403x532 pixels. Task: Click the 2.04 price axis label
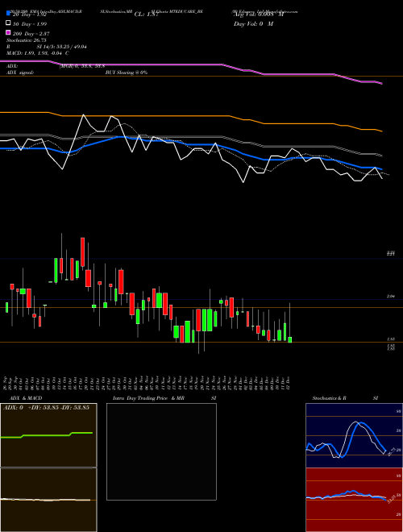(x=391, y=296)
